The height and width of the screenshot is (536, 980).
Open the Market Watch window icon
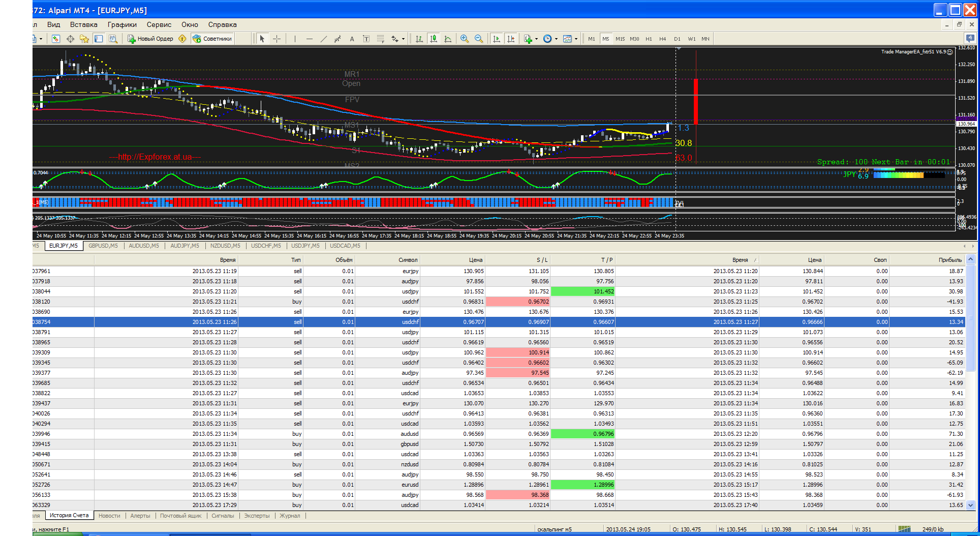(x=56, y=39)
